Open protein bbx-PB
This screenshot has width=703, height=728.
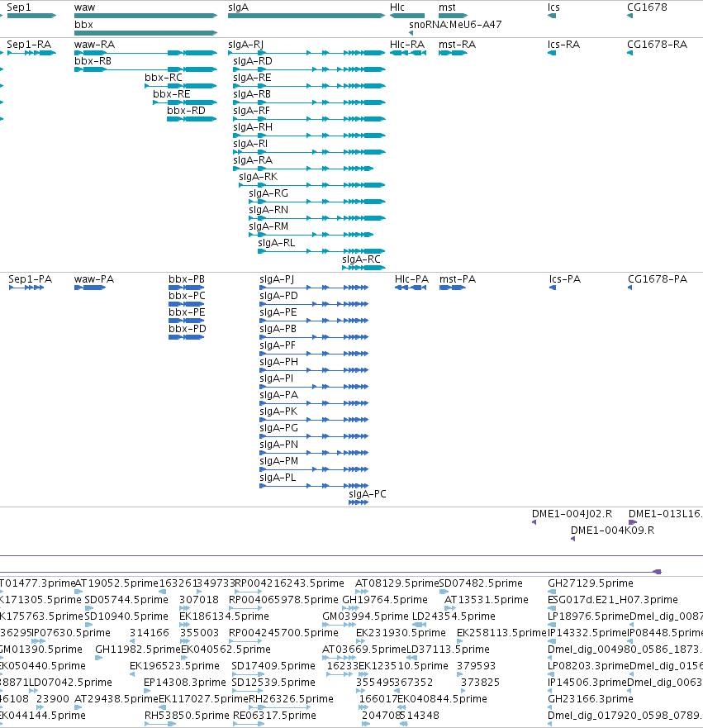(x=186, y=288)
